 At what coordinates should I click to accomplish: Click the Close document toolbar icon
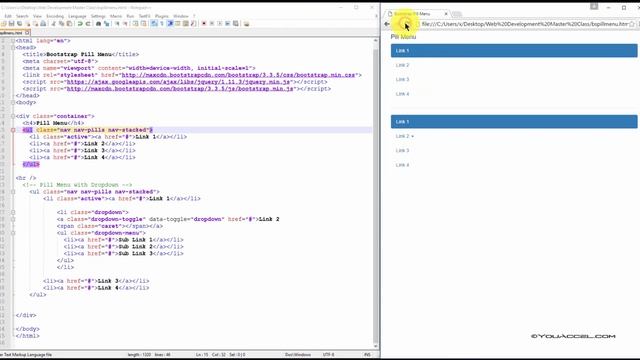(x=28, y=24)
